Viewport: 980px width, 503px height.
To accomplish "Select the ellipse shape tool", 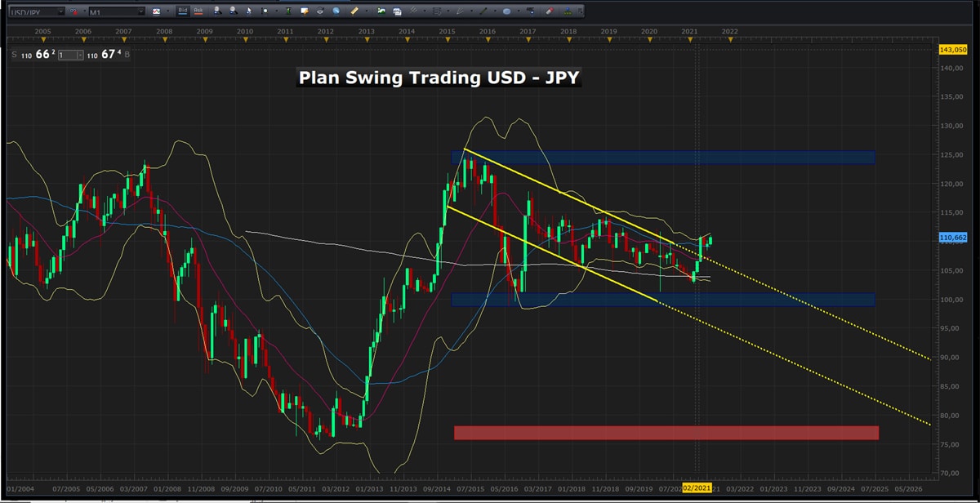I will (x=507, y=11).
